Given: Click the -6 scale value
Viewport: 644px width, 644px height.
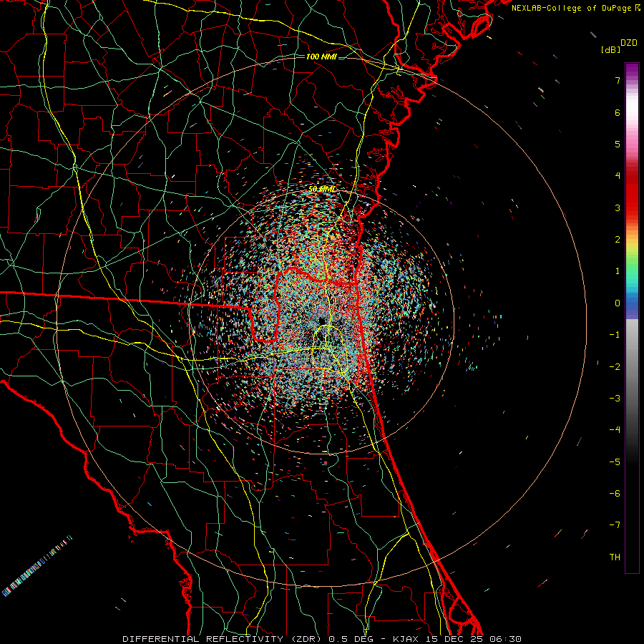Looking at the screenshot, I should (x=615, y=493).
